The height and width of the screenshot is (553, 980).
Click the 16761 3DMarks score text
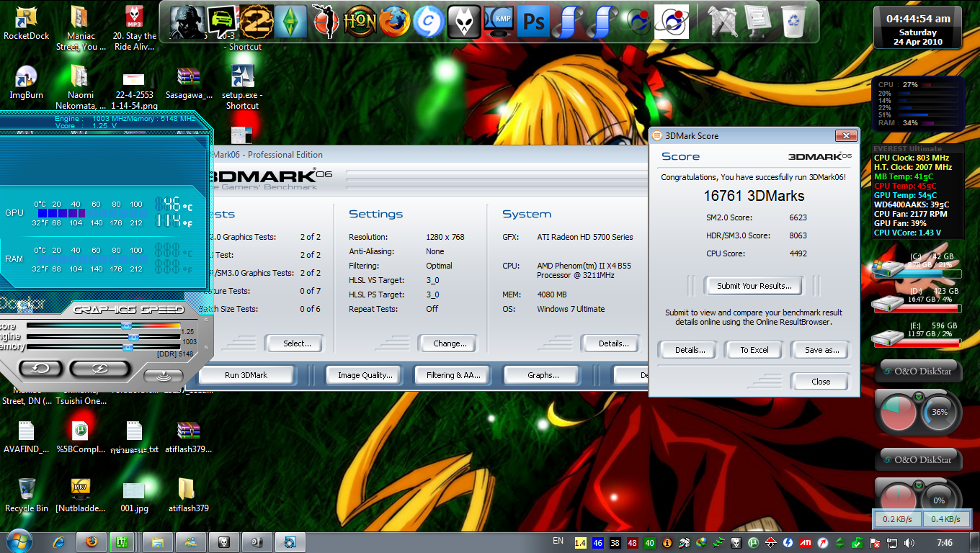[754, 196]
